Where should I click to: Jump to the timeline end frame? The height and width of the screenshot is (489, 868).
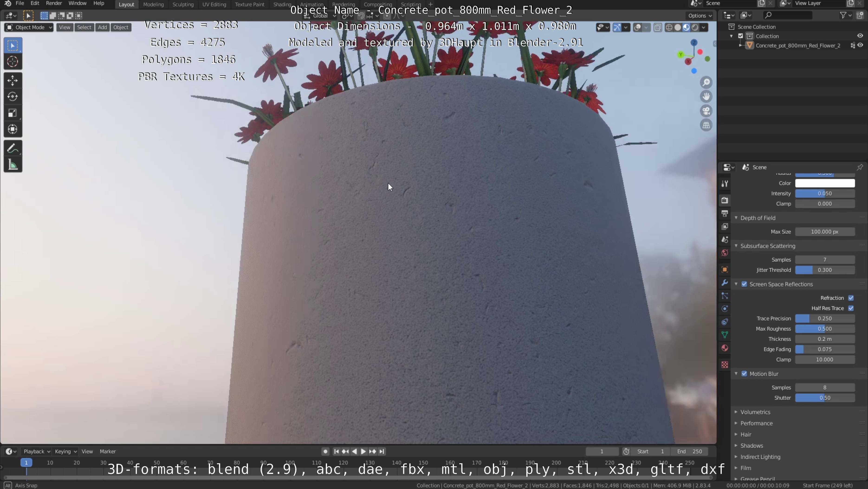(382, 451)
